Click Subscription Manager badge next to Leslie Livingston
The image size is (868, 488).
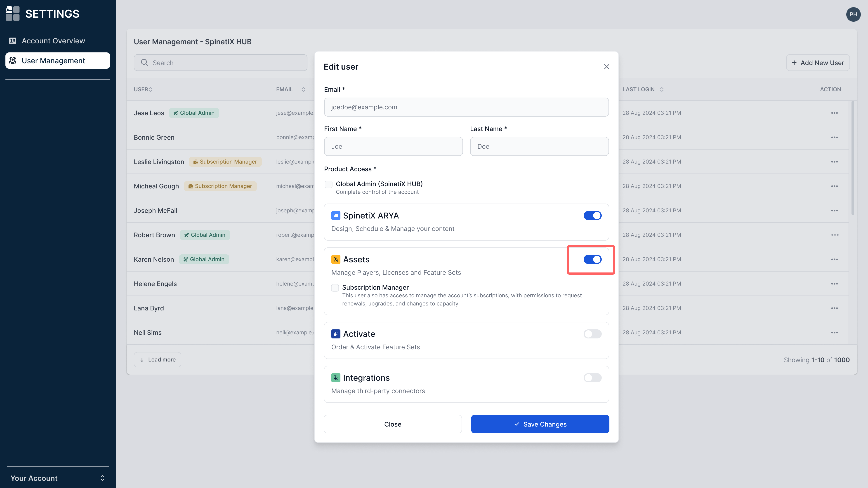225,162
